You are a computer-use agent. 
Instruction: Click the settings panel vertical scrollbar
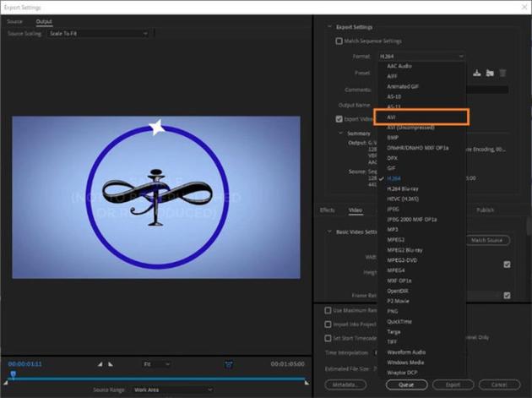pyautogui.click(x=529, y=226)
